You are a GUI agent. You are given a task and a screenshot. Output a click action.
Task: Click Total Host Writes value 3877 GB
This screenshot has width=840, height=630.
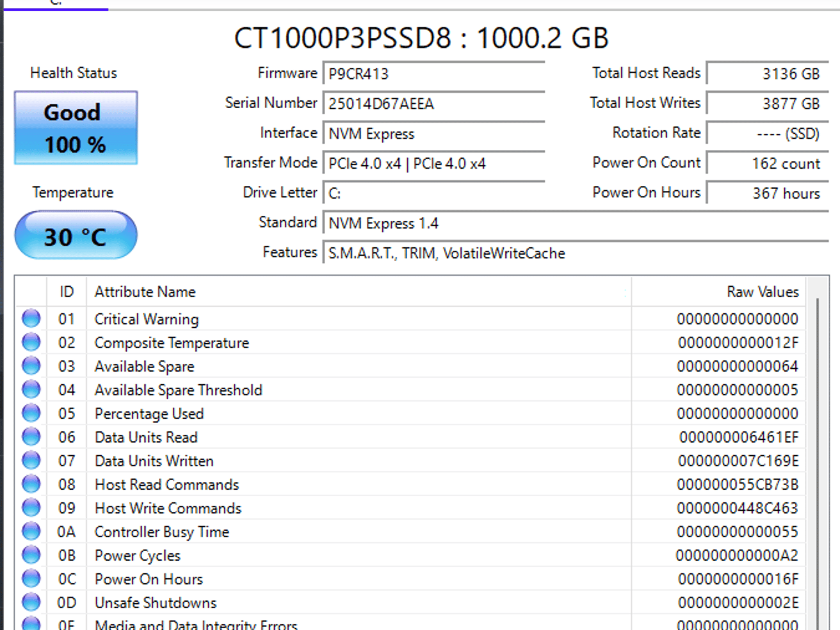click(767, 104)
